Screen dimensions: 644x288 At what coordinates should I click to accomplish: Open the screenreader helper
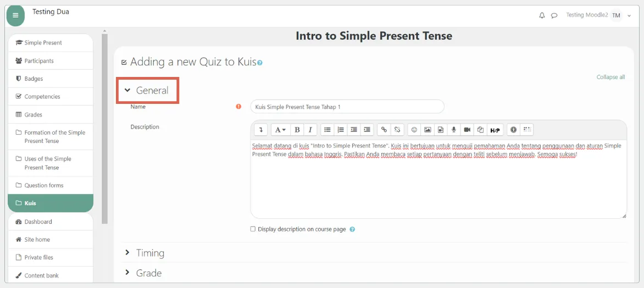coord(527,130)
